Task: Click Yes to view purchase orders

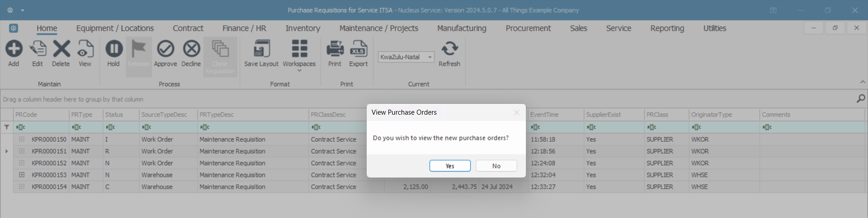Action: coord(450,166)
